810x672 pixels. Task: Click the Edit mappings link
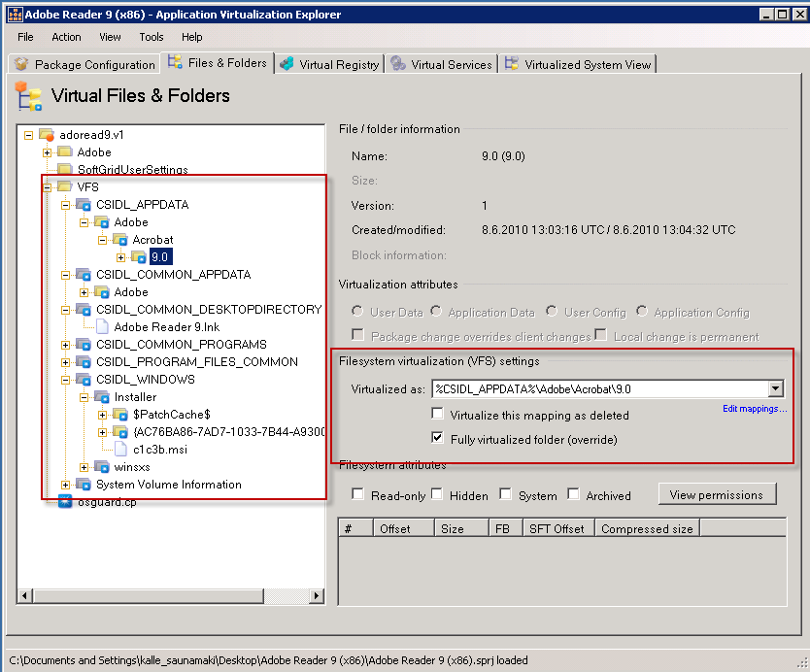point(755,409)
